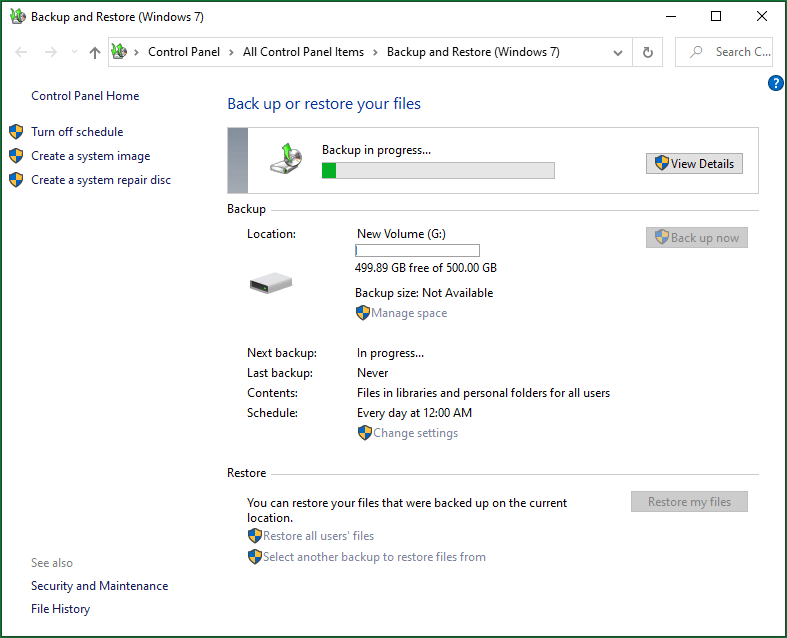
Task: Click the shield icon beside Manage space
Action: (363, 313)
